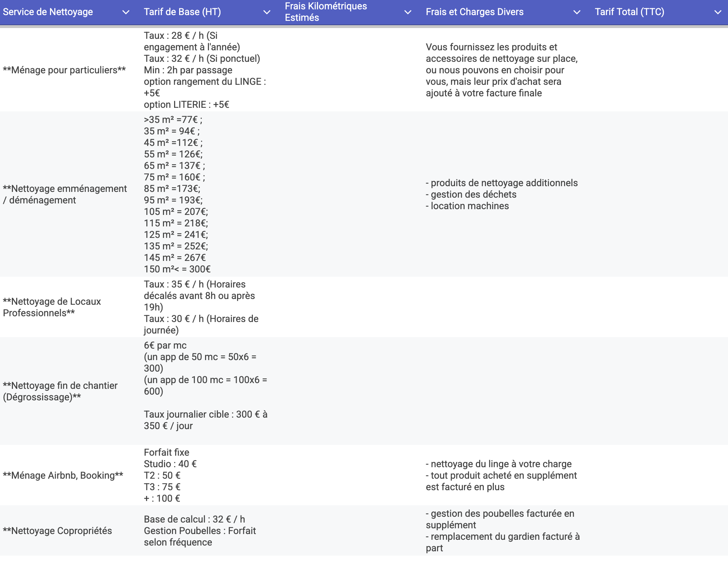The height and width of the screenshot is (575, 728).
Task: Open the Tarif de Base (HT) column chevron
Action: [x=267, y=12]
